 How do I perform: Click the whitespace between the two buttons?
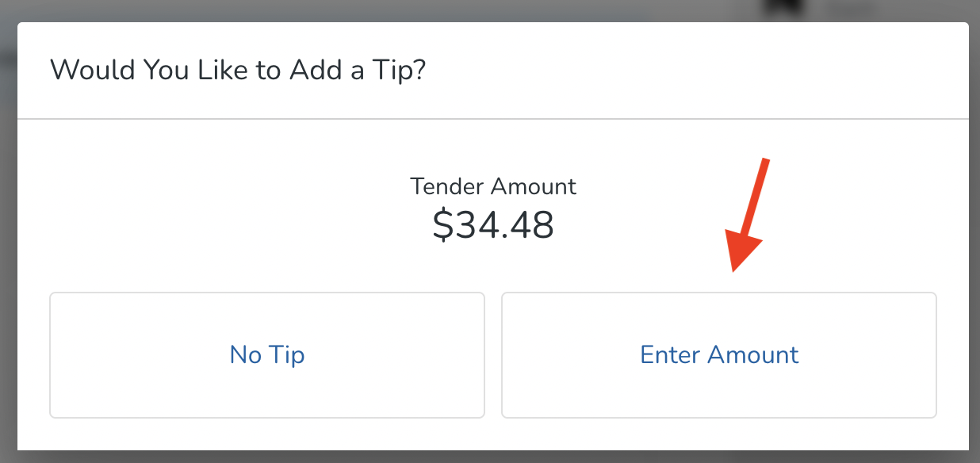(x=493, y=354)
